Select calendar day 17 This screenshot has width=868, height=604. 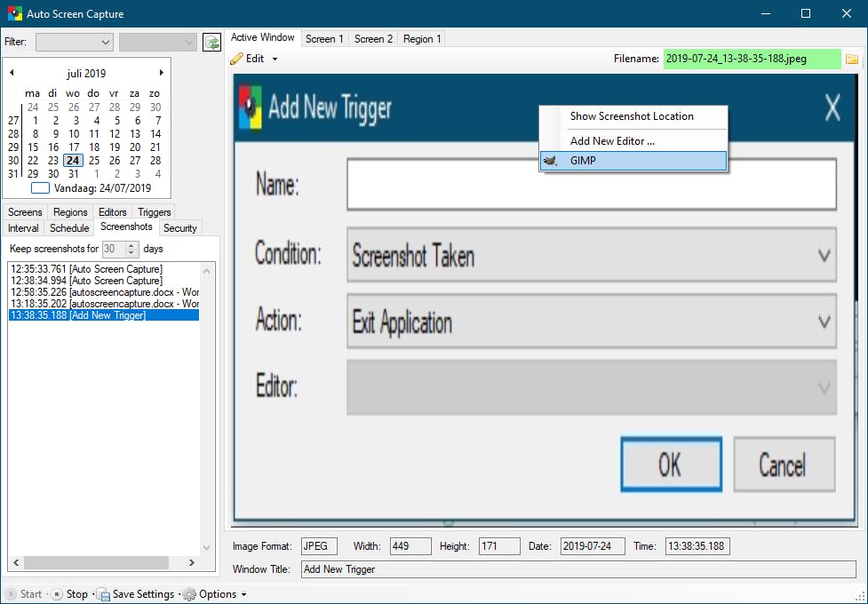click(74, 147)
